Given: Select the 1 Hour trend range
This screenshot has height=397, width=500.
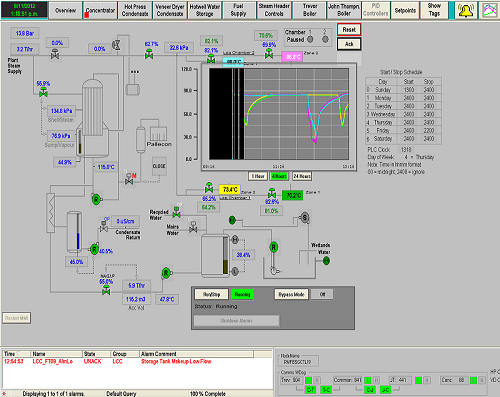Looking at the screenshot, I should click(258, 176).
